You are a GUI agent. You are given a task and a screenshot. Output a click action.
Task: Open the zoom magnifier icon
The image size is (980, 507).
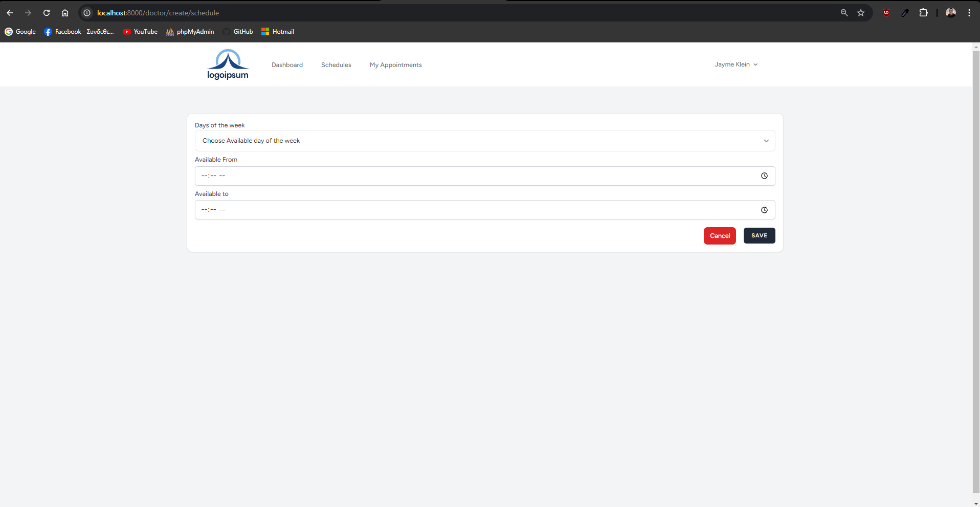pos(844,13)
